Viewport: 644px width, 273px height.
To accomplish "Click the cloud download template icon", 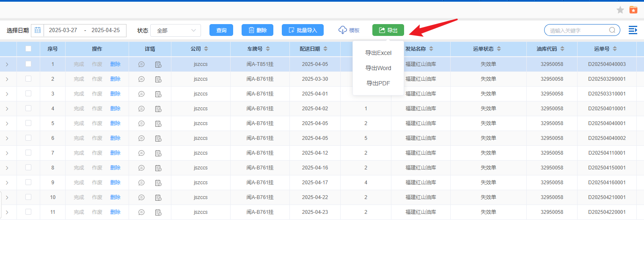I will tap(342, 30).
